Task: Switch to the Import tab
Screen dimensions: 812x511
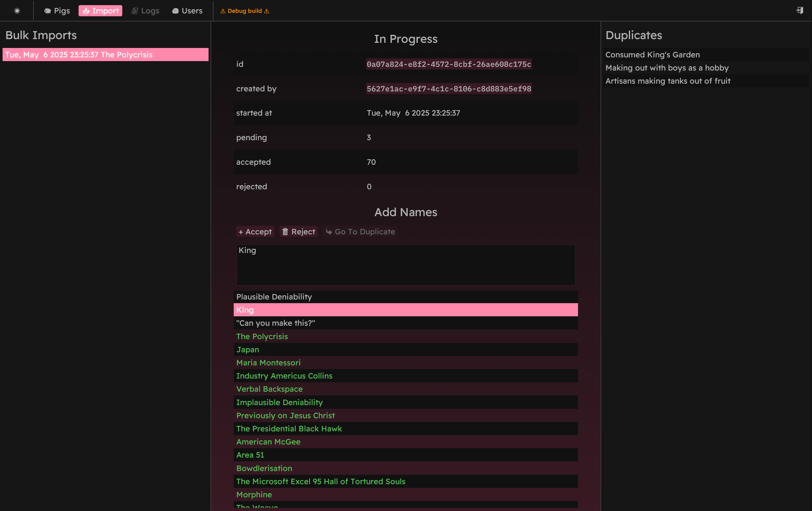Action: click(x=101, y=11)
